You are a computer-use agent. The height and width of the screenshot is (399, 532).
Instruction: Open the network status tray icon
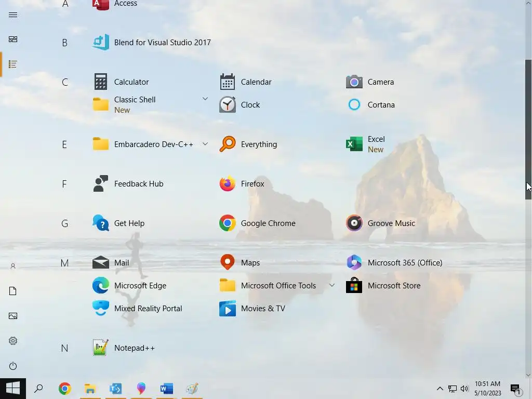pyautogui.click(x=453, y=389)
